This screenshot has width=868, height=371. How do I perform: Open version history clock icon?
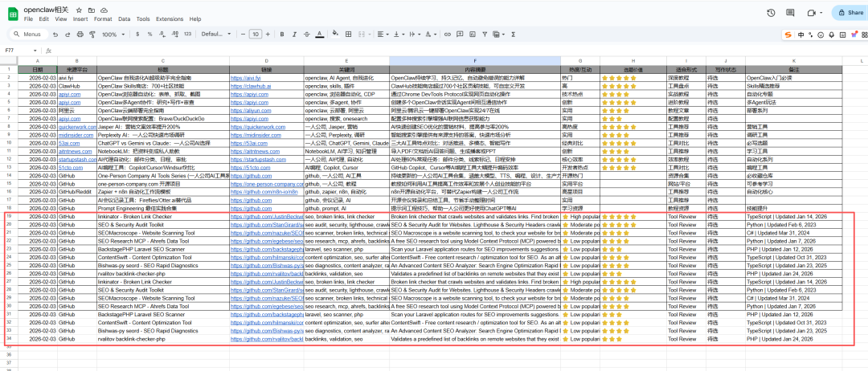tap(771, 13)
